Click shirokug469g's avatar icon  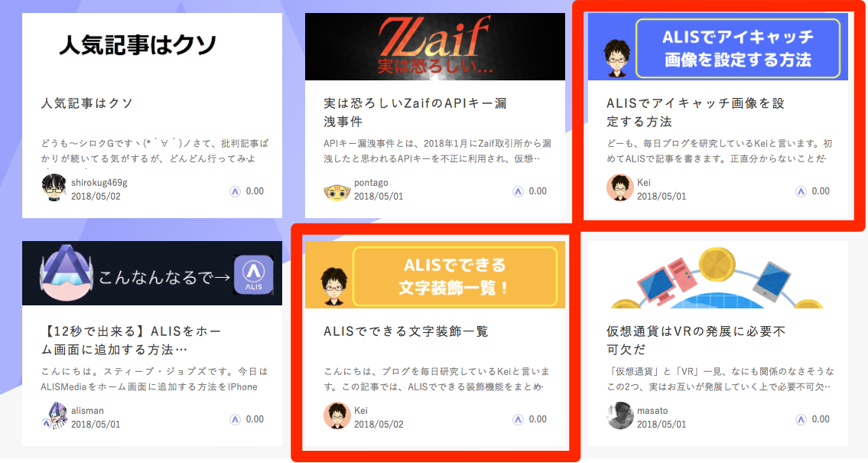54,188
